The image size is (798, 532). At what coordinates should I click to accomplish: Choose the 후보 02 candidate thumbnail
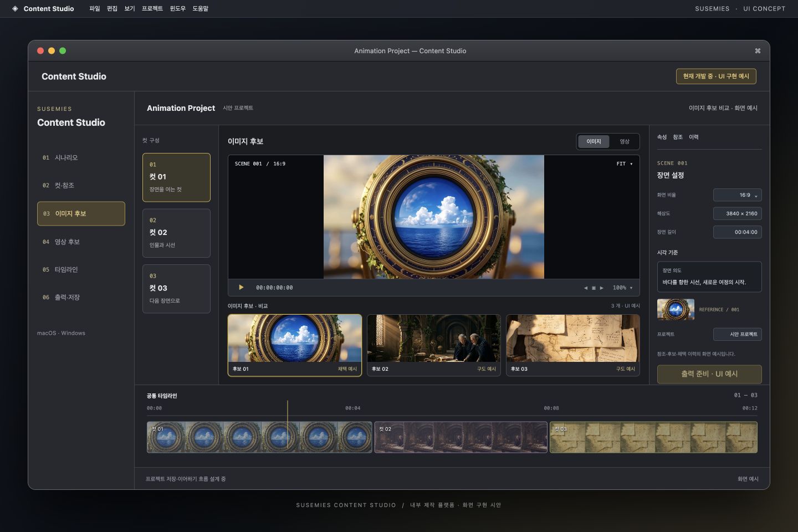434,345
